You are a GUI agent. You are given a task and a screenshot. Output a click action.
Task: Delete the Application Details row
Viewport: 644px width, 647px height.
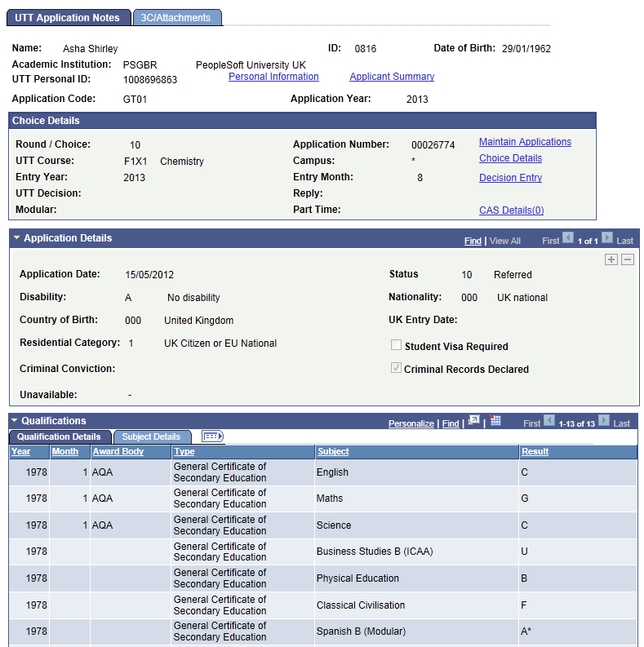tap(628, 259)
